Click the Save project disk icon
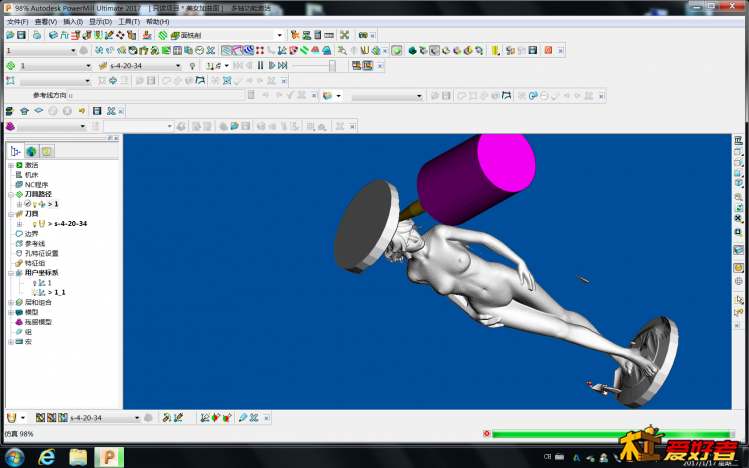Image resolution: width=749 pixels, height=468 pixels. (21, 35)
